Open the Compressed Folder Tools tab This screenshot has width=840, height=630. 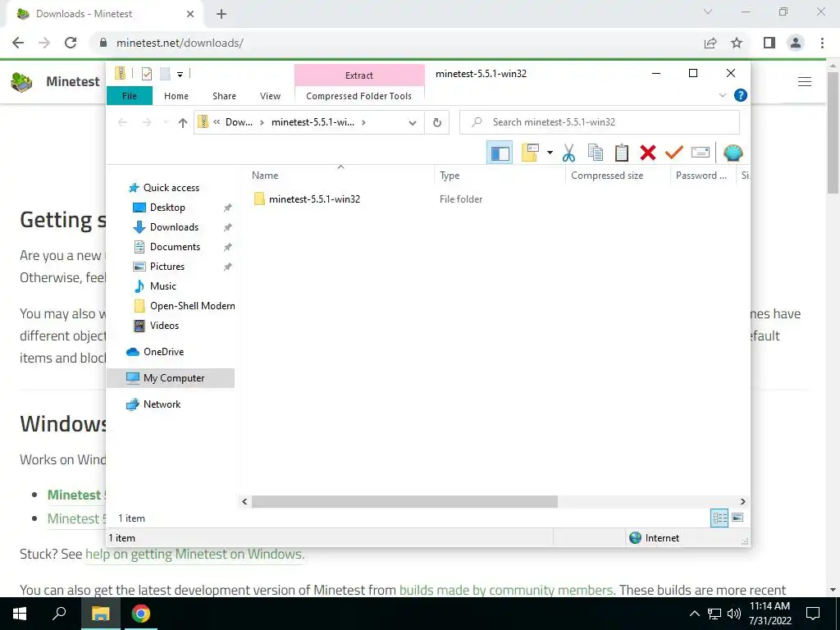(x=359, y=96)
